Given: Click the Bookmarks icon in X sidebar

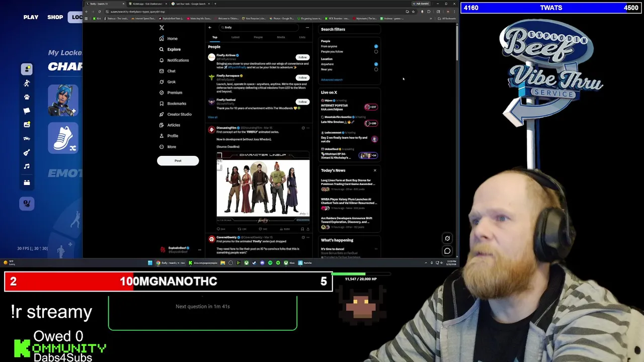Looking at the screenshot, I should click(x=162, y=104).
